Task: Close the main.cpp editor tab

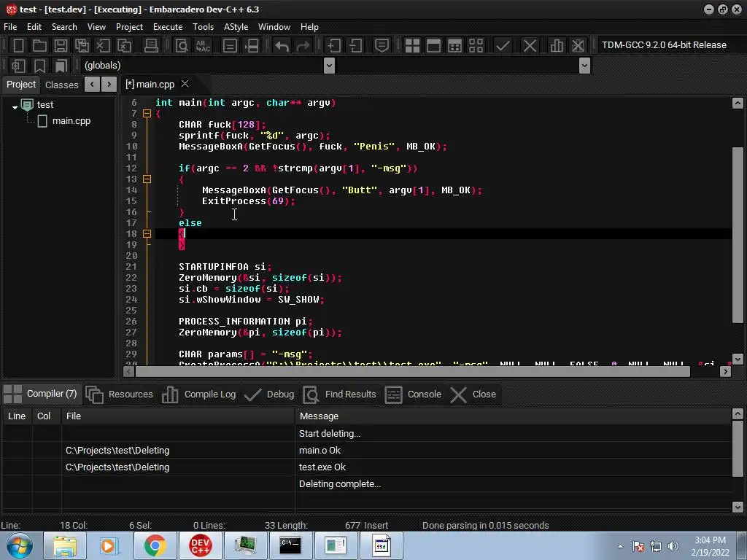Action: click(x=185, y=84)
